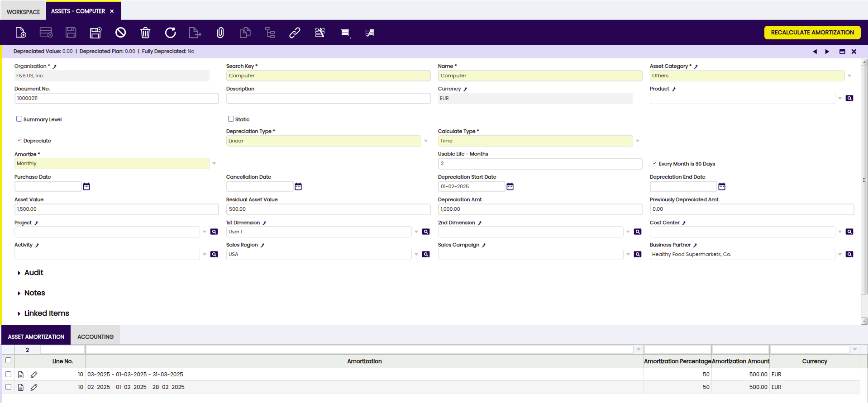Click Recalculate Amortization button

click(812, 33)
